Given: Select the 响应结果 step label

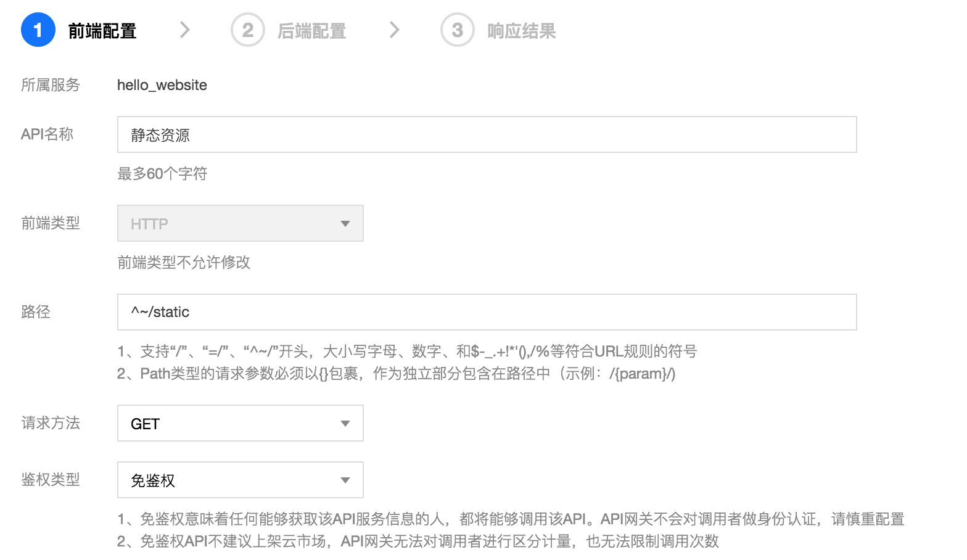Looking at the screenshot, I should point(522,31).
